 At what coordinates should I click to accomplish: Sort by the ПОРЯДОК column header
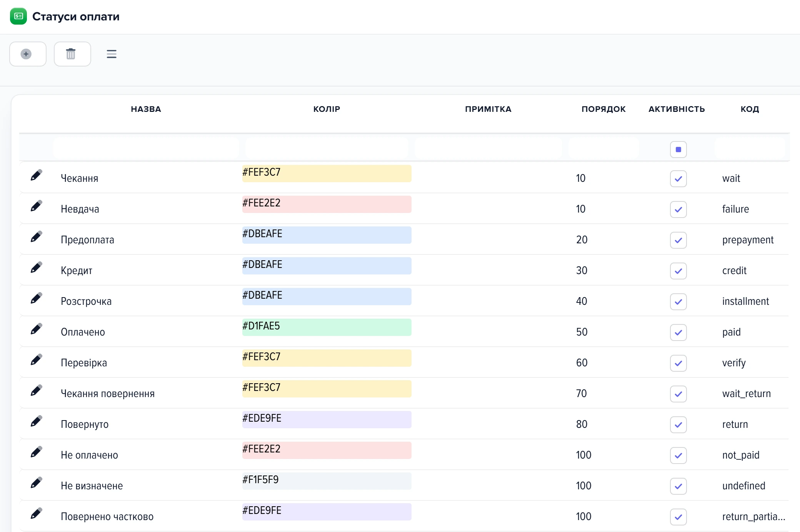(603, 109)
